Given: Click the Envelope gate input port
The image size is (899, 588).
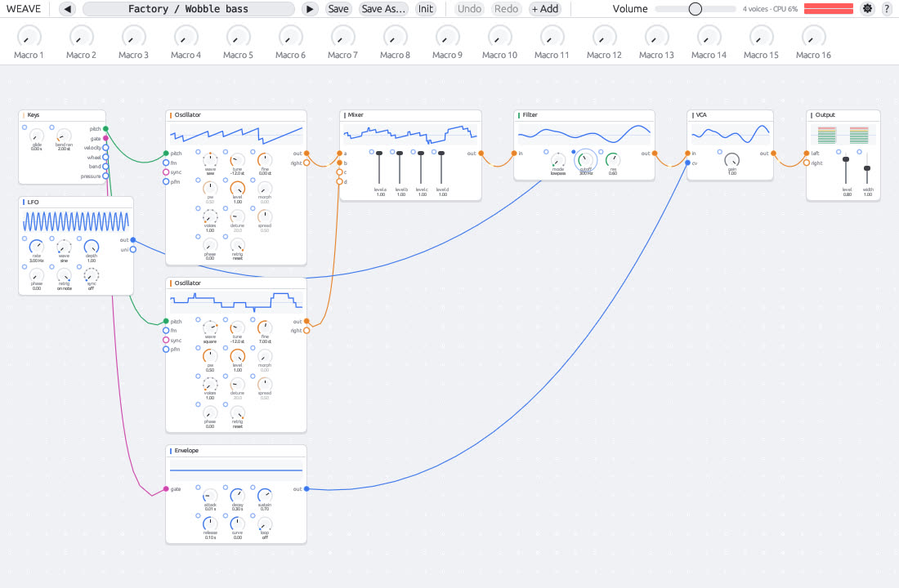Looking at the screenshot, I should (166, 489).
